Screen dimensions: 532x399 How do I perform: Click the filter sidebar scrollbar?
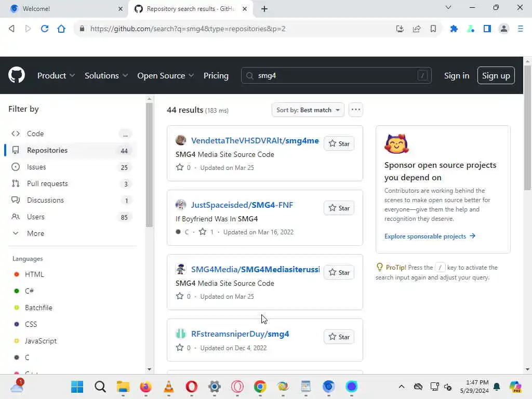coord(149,165)
